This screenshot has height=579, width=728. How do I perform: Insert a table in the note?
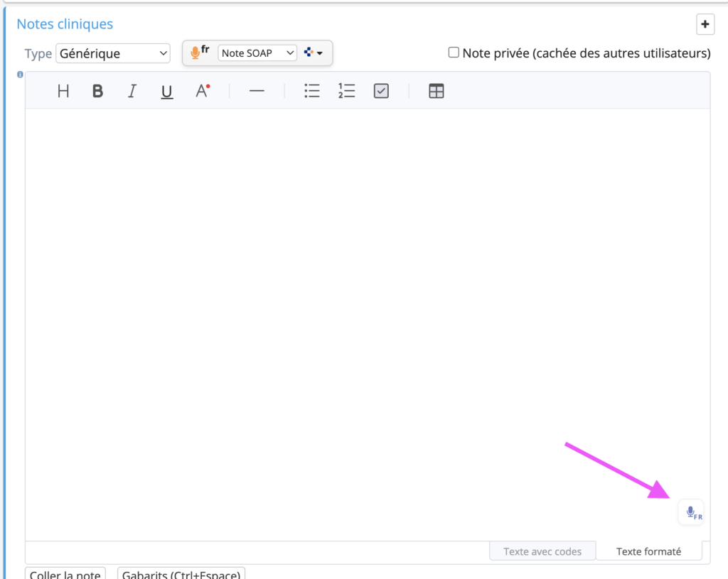tap(437, 91)
